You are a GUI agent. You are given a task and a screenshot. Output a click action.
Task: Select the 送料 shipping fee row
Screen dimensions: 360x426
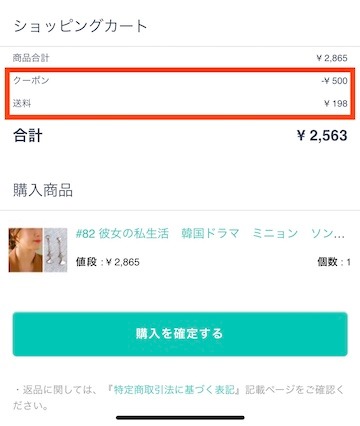point(180,103)
